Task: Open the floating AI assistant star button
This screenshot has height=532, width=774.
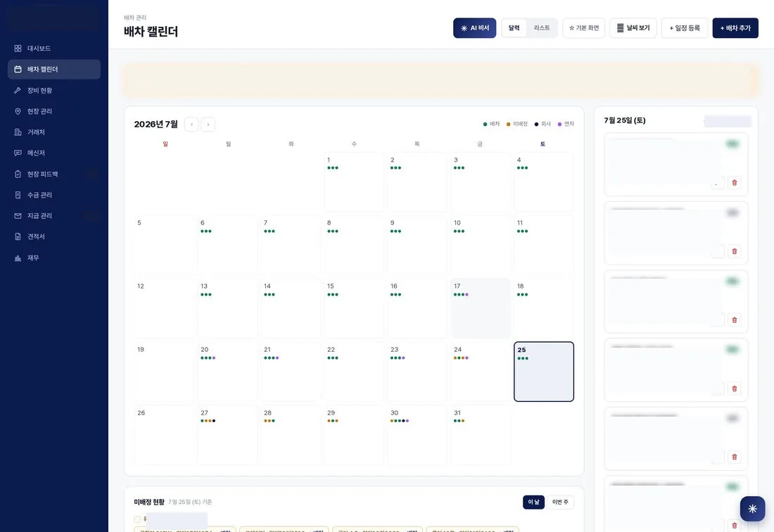Action: click(x=752, y=509)
